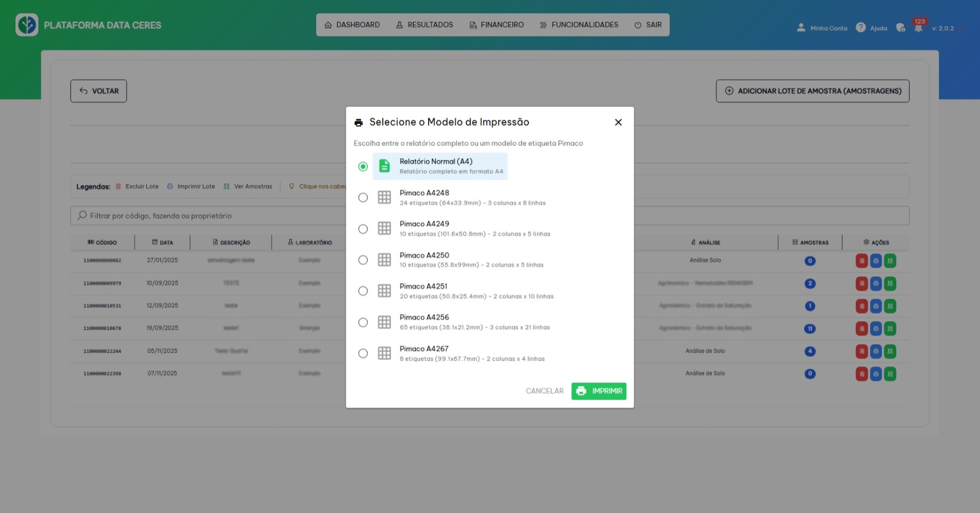This screenshot has height=513, width=980.
Task: Click ADICIONAR LOTE DE AMOSTRA (AMOSTRAGENS) button
Action: click(x=813, y=91)
